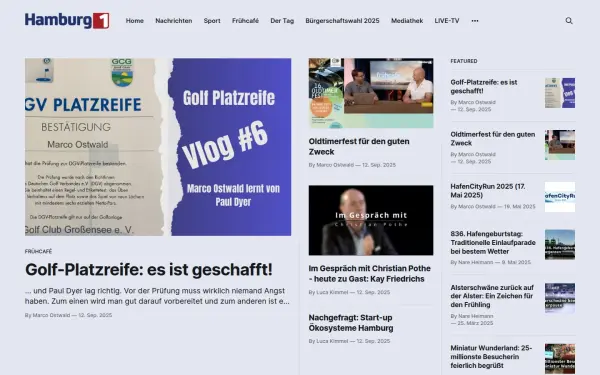The width and height of the screenshot is (600, 375).
Task: Select Frühcafé in the navigation bar
Action: (x=245, y=21)
